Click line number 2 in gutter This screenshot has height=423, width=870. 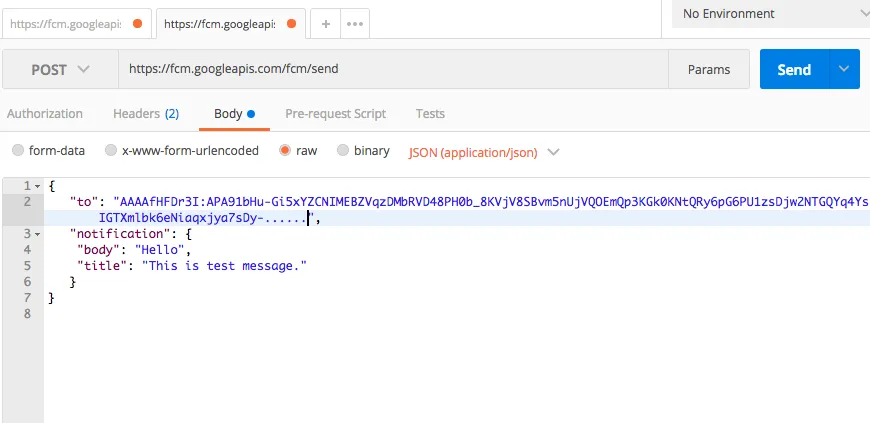click(x=28, y=202)
